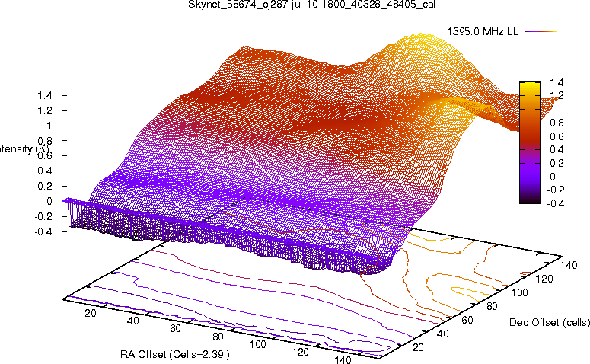Click the 1.4 label on the color bar
Image resolution: width=590 pixels, height=364 pixels.
pos(557,82)
